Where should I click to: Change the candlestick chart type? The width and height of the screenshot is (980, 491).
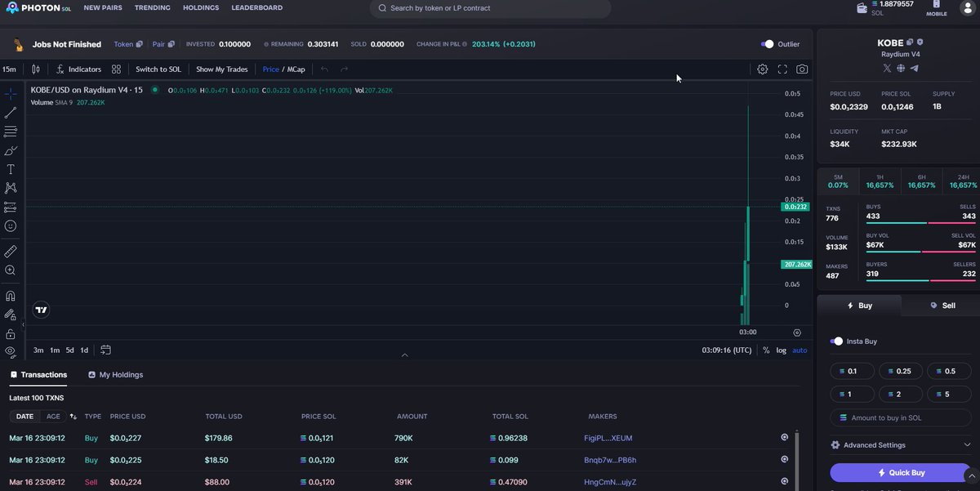click(x=35, y=69)
